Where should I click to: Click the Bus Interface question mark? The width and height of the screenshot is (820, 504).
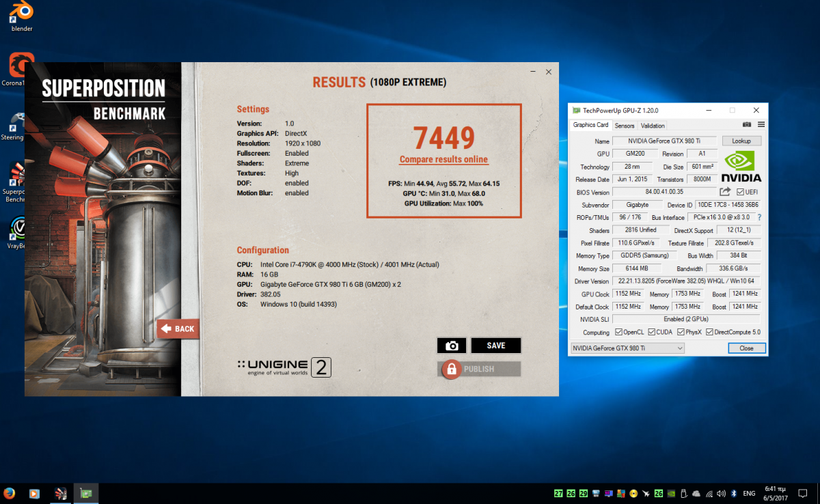pyautogui.click(x=758, y=217)
